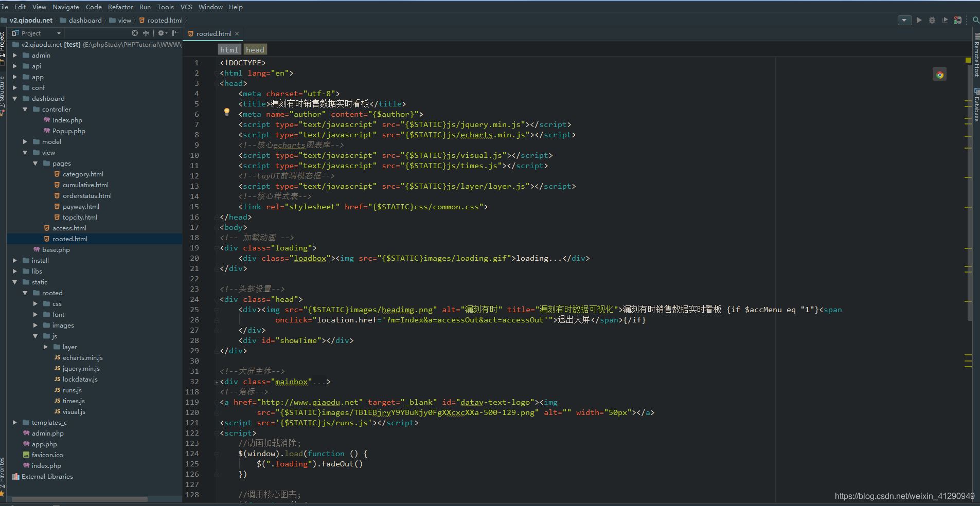Click the Run button in the toolbar
980x506 pixels.
pos(919,20)
